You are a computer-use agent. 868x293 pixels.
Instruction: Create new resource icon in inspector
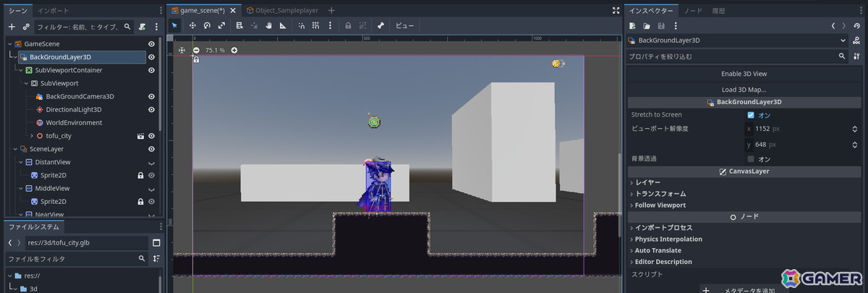(x=633, y=26)
